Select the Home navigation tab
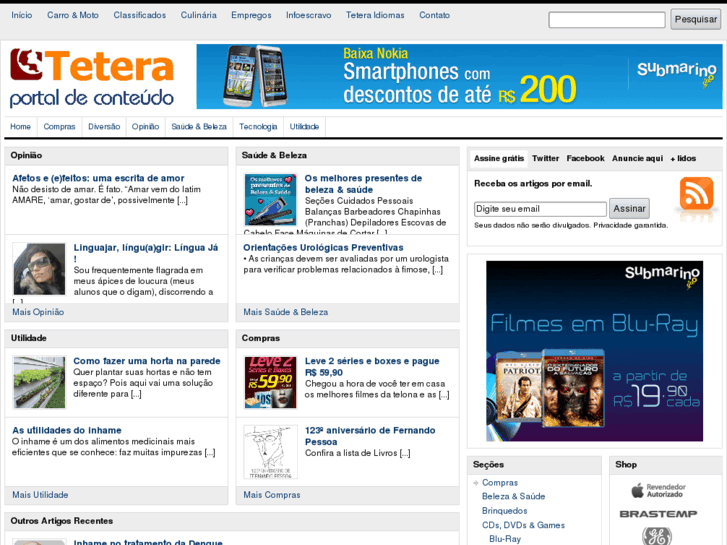 click(20, 127)
